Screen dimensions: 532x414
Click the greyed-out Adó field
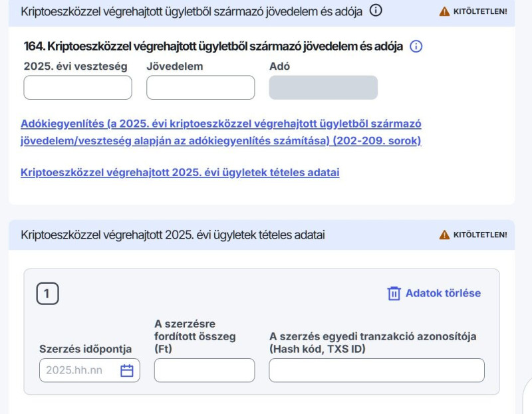click(323, 88)
